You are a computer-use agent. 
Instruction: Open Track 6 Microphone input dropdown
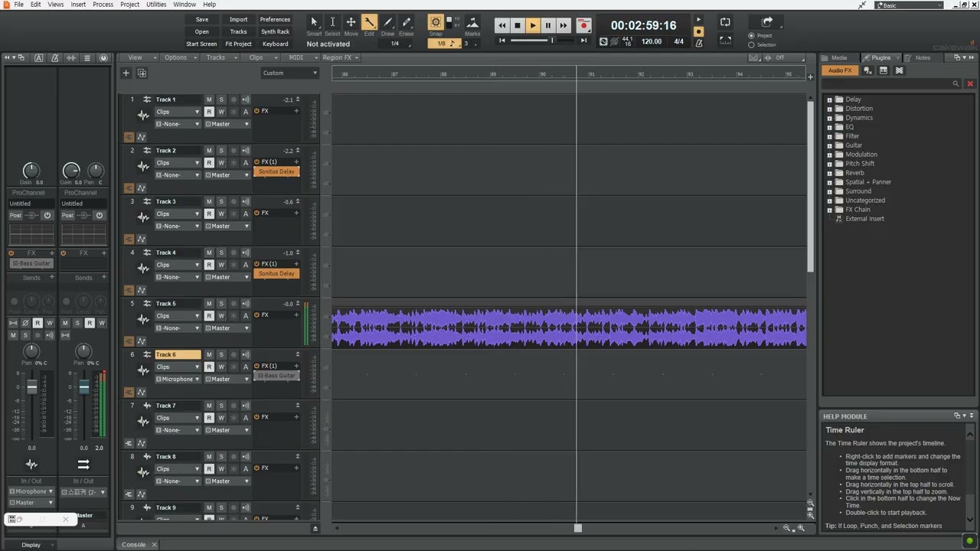(x=178, y=380)
